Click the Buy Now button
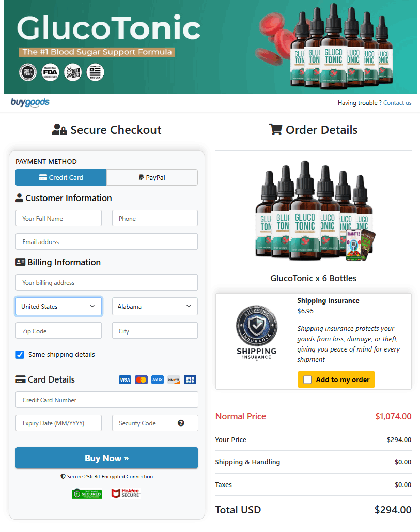 coord(107,458)
